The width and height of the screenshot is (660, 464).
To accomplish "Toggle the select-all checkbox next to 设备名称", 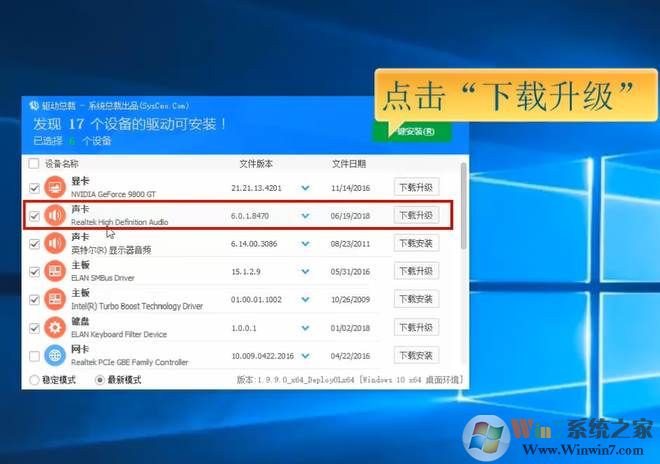I will click(x=34, y=163).
